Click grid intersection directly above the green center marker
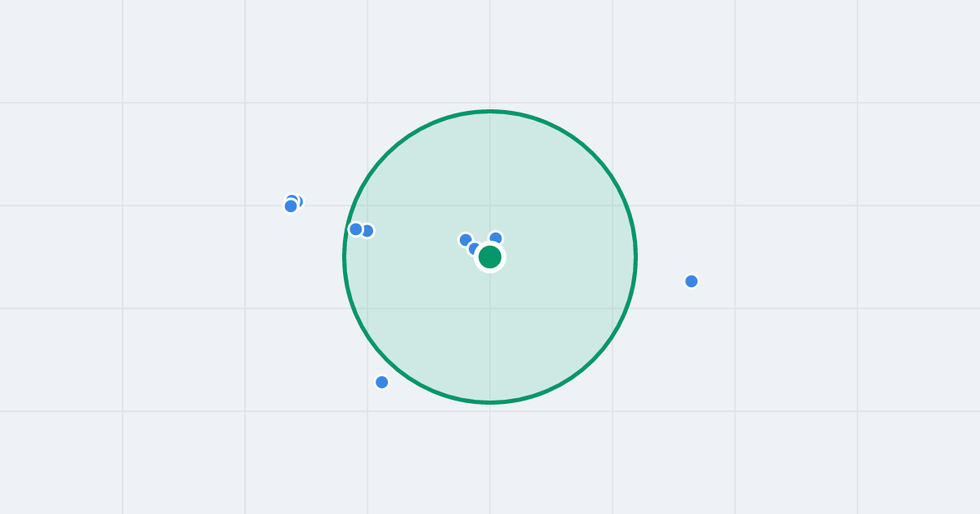The height and width of the screenshot is (514, 980). 490,206
